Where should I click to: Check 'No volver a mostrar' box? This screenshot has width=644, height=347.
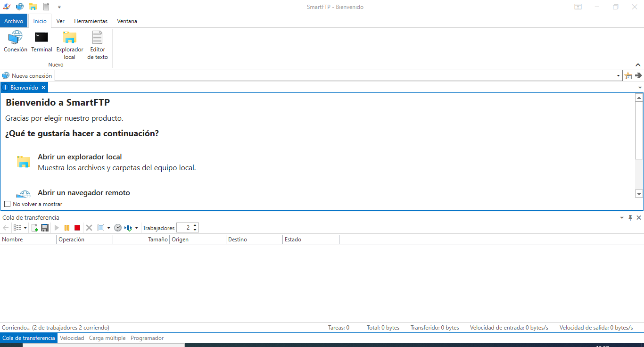pyautogui.click(x=7, y=204)
